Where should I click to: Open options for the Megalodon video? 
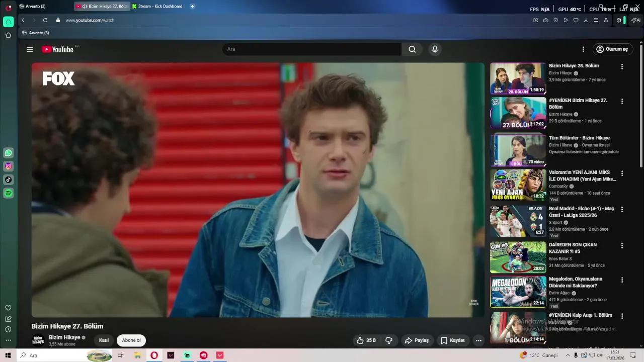622,280
